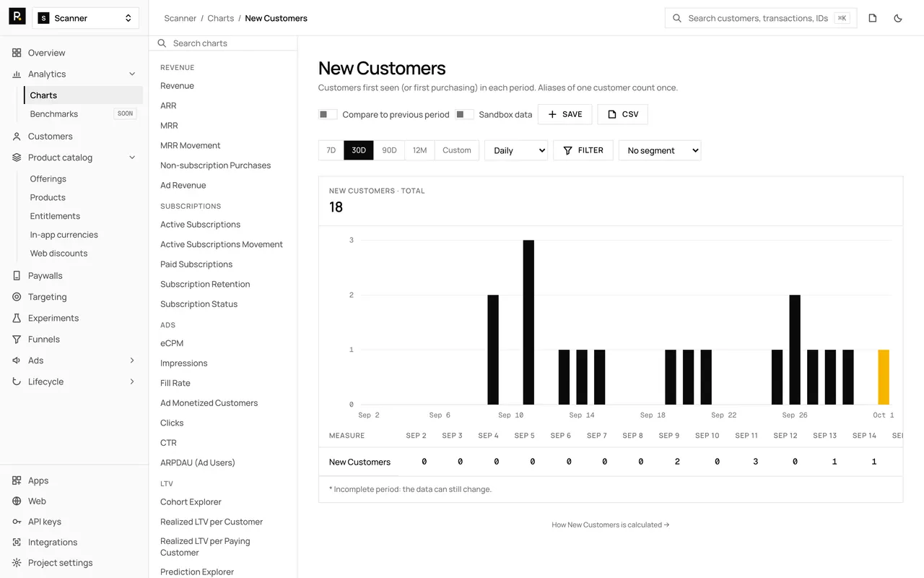The image size is (924, 578).
Task: Click the global search customers field
Action: (761, 18)
